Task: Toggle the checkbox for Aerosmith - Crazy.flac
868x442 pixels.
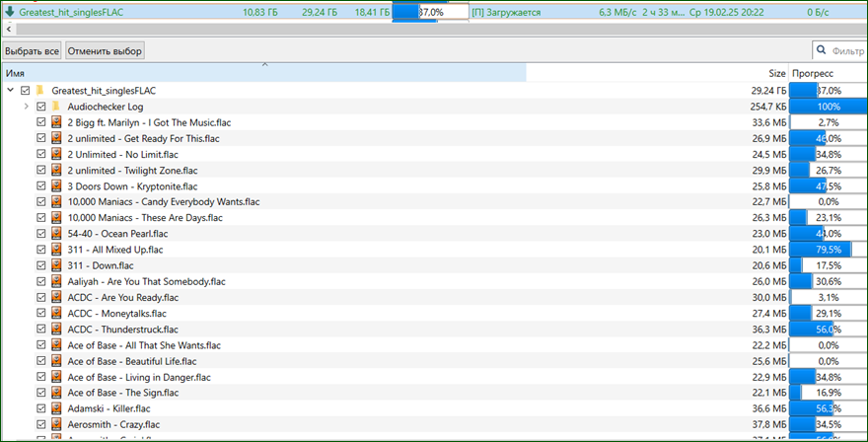Action: pos(41,425)
